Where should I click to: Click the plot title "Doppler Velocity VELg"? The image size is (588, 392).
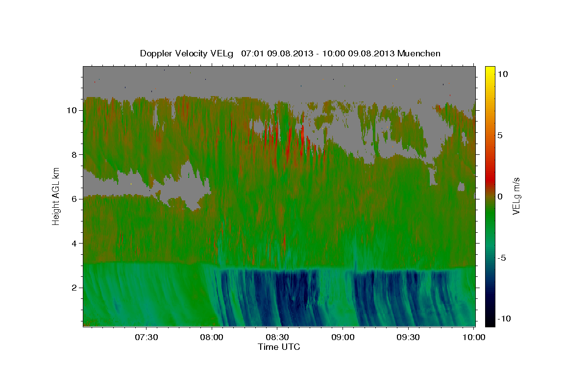[187, 53]
